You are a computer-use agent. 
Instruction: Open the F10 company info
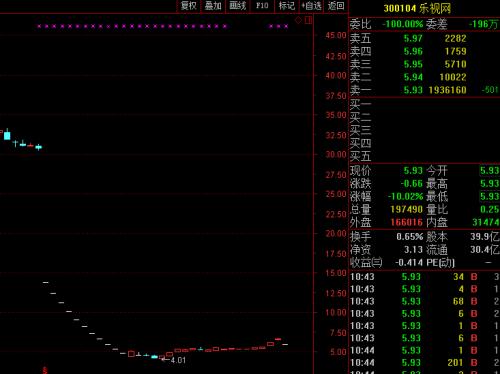[x=262, y=6]
